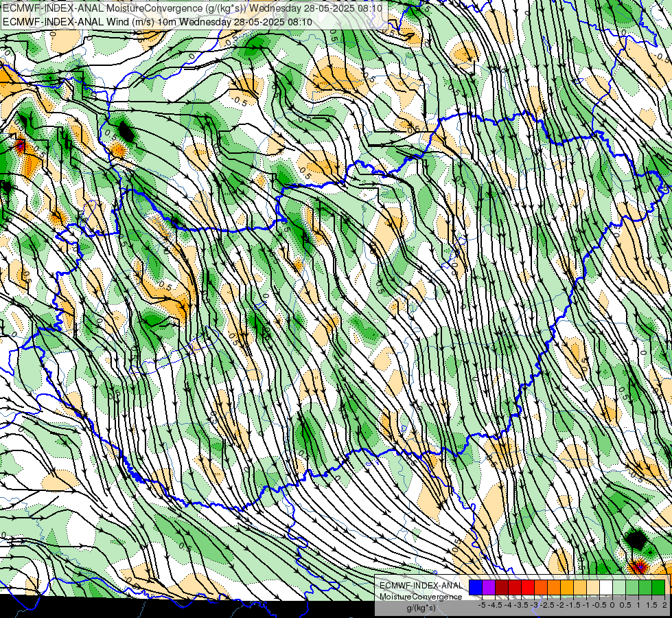Click the -4.5 legend tick label

[x=495, y=605]
